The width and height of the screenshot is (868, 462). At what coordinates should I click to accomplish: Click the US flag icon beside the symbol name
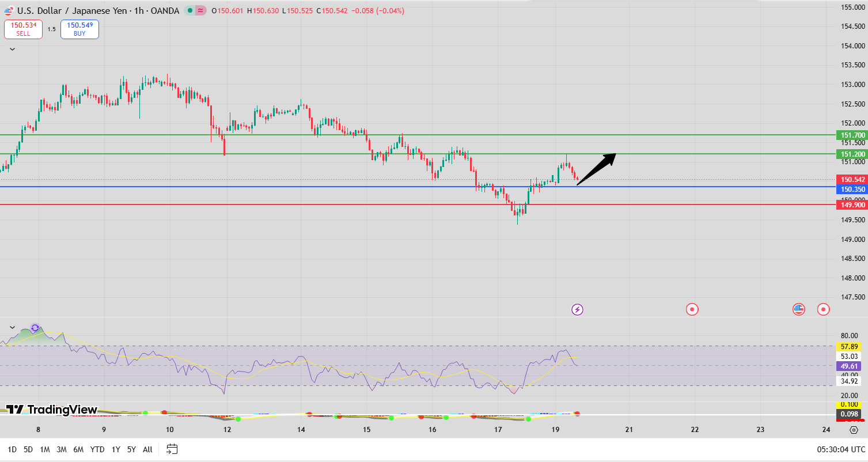click(8, 10)
